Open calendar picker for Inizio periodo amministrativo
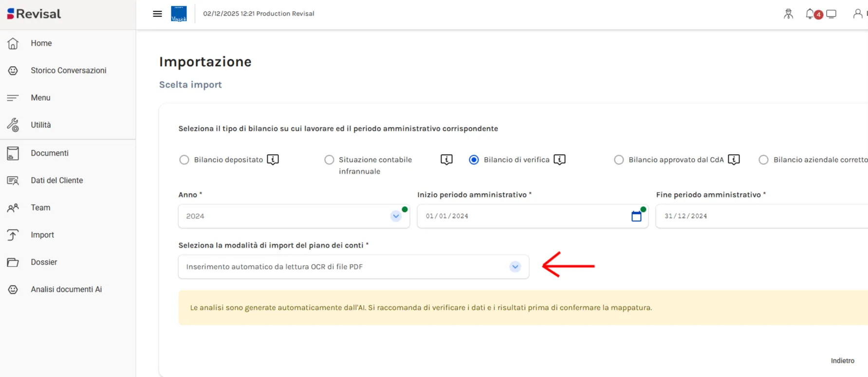The height and width of the screenshot is (377, 868). point(636,216)
